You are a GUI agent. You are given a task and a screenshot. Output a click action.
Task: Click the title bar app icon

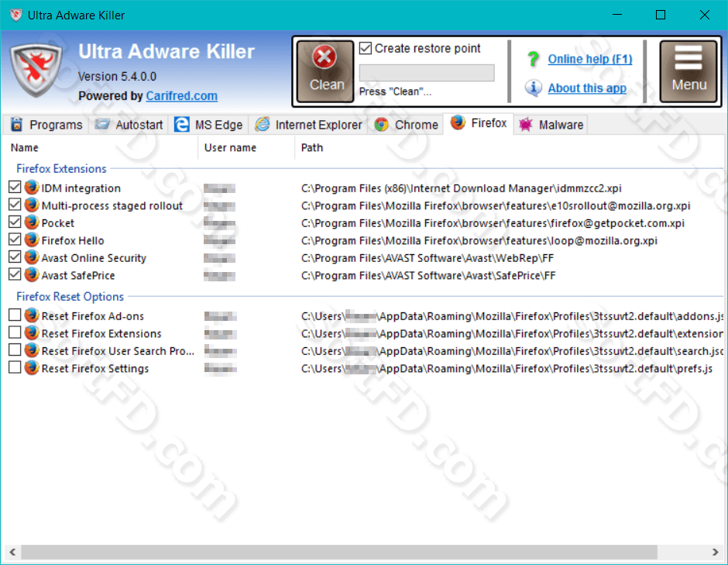click(15, 15)
